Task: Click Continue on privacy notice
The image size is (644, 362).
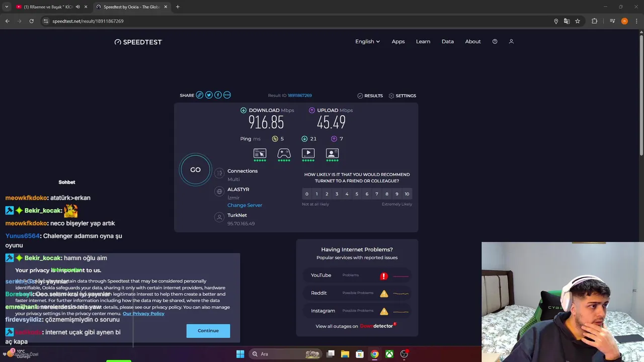Action: click(208, 331)
